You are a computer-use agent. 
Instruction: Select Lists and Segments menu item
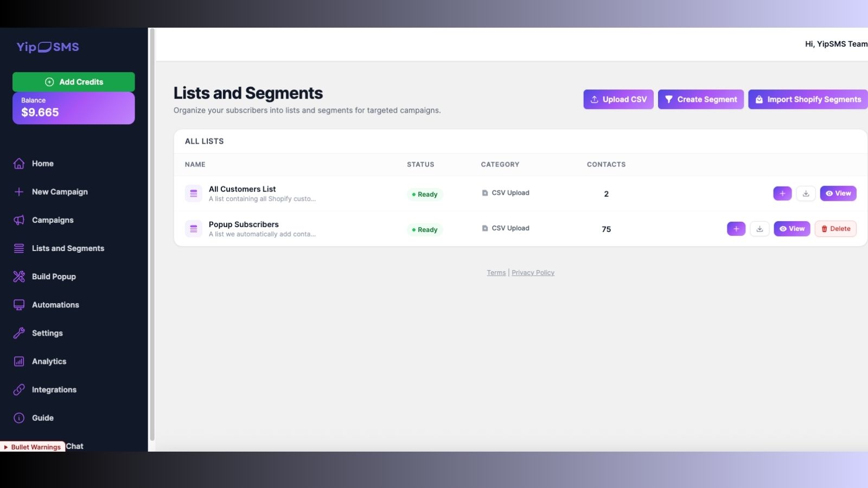click(68, 248)
